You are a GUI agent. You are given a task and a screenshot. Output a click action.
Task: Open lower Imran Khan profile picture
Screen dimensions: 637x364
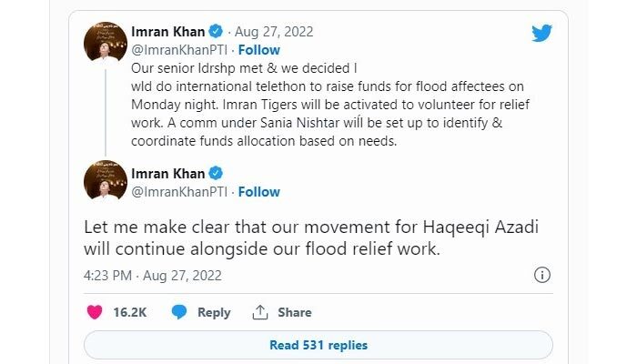[x=105, y=182]
